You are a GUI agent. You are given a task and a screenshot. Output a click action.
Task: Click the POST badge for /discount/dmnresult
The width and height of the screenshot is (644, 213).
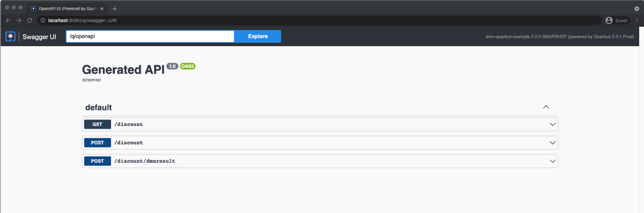coord(97,161)
